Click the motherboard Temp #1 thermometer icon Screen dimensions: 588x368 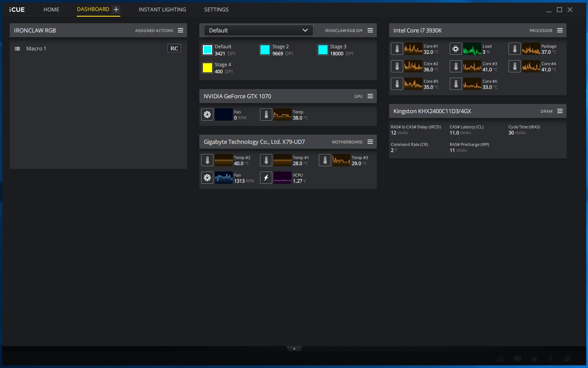[266, 160]
